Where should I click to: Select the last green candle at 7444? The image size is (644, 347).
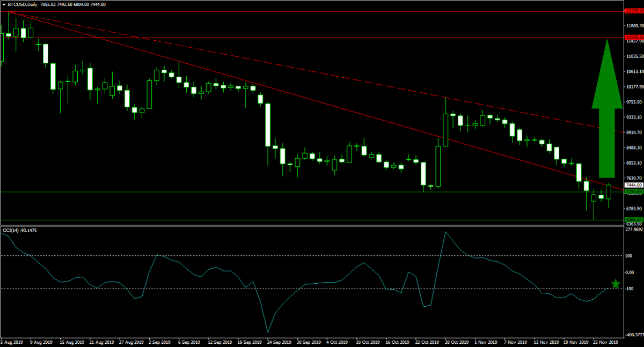[609, 191]
